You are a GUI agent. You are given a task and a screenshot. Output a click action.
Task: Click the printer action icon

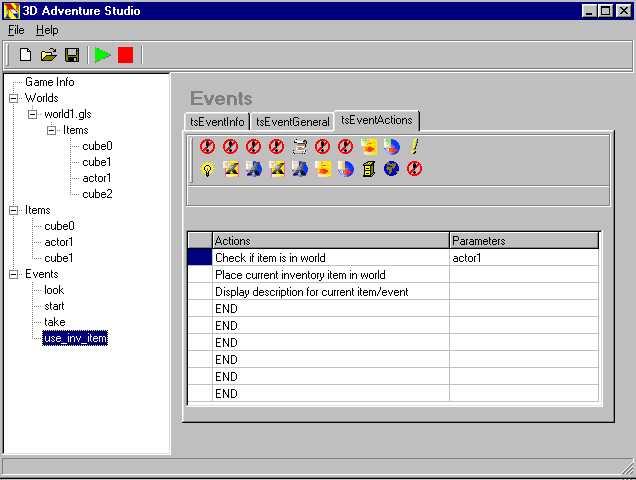coord(299,147)
